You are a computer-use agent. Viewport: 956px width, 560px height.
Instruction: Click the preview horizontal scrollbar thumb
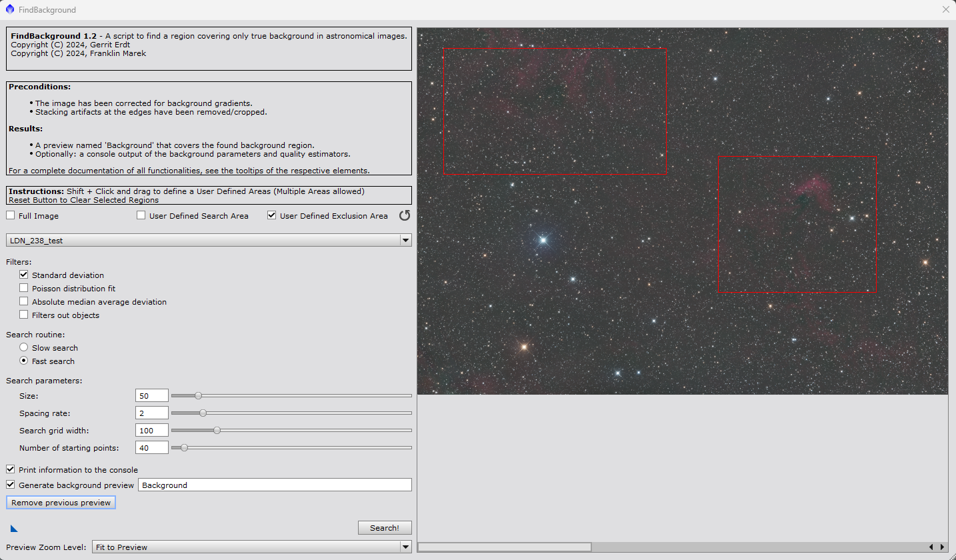click(505, 547)
